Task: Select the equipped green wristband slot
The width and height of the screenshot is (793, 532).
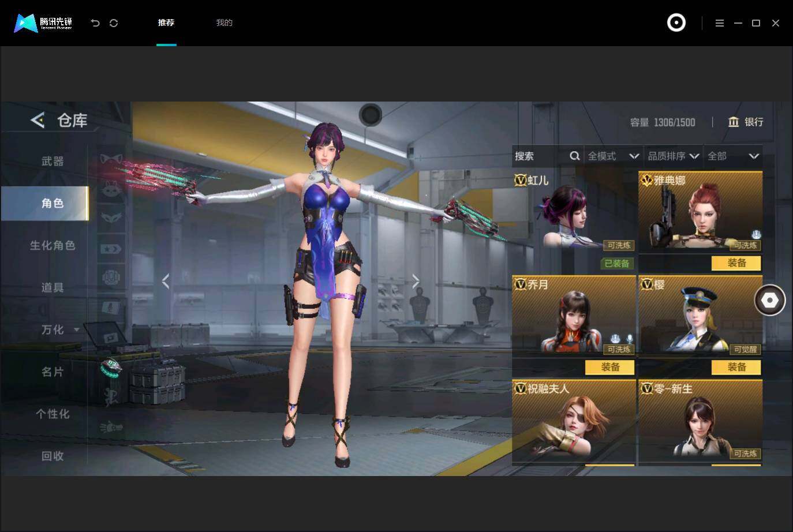Action: pyautogui.click(x=111, y=366)
